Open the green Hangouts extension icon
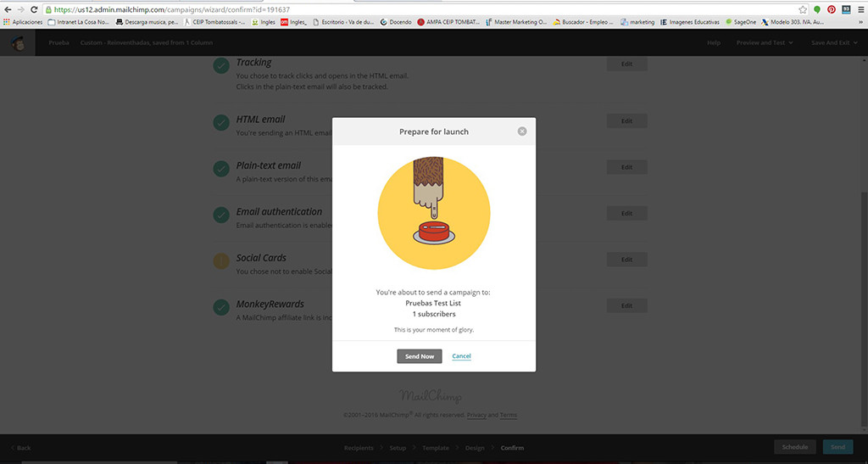Viewport: 868px width, 464px height. [x=817, y=9]
